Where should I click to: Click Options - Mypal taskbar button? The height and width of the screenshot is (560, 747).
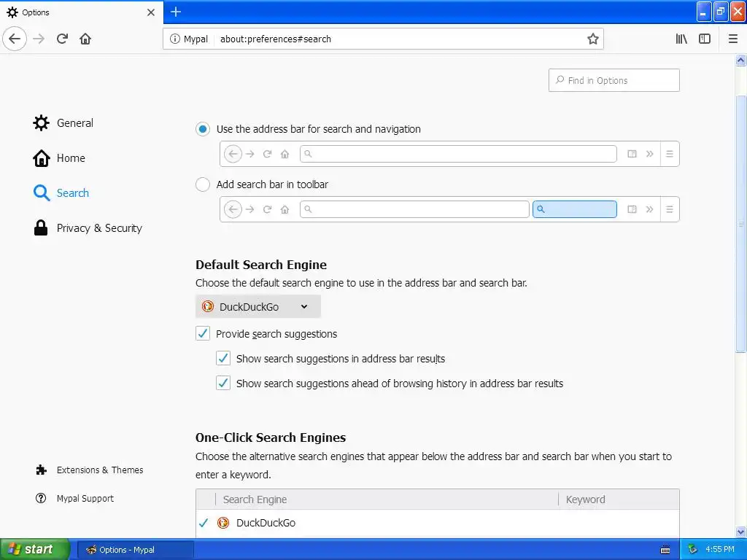135,550
